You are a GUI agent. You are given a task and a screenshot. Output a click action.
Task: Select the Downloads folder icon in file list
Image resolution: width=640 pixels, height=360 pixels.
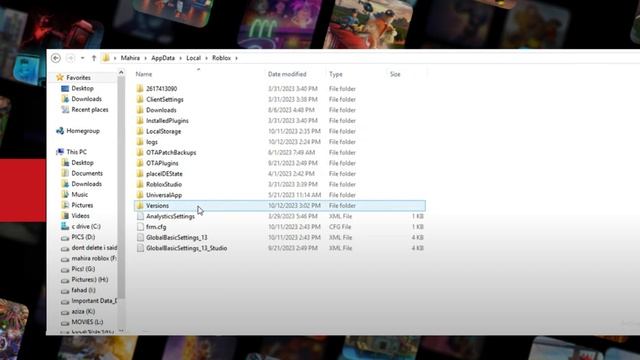click(x=140, y=110)
